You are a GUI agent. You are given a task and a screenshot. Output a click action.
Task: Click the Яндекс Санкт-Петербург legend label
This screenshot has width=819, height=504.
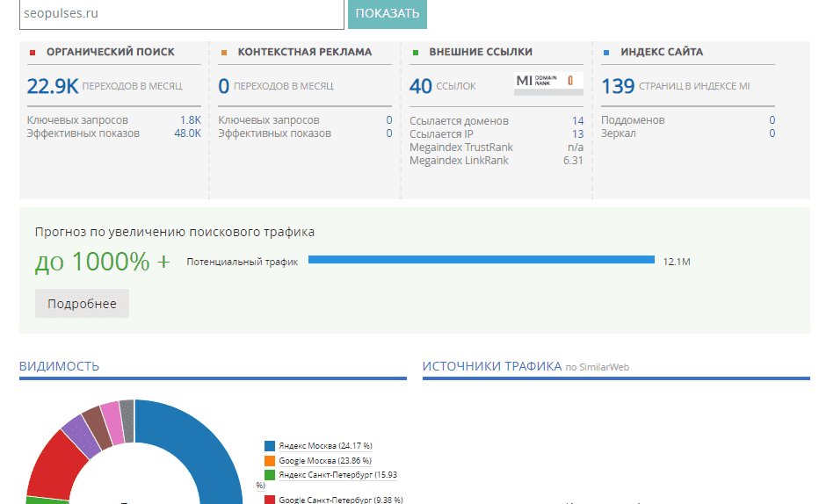(337, 475)
